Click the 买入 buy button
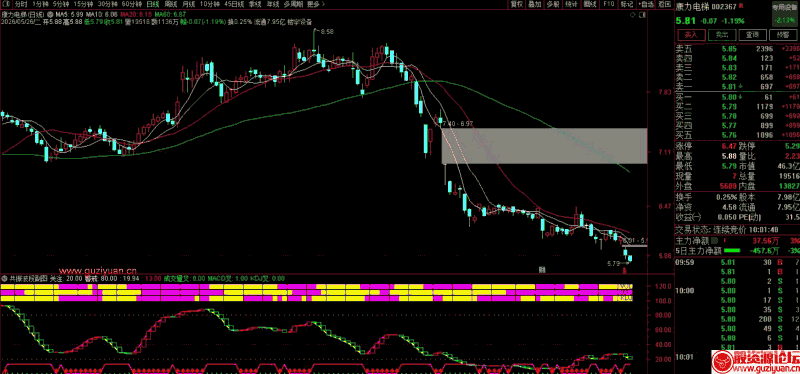This screenshot has height=374, width=800. (x=691, y=35)
